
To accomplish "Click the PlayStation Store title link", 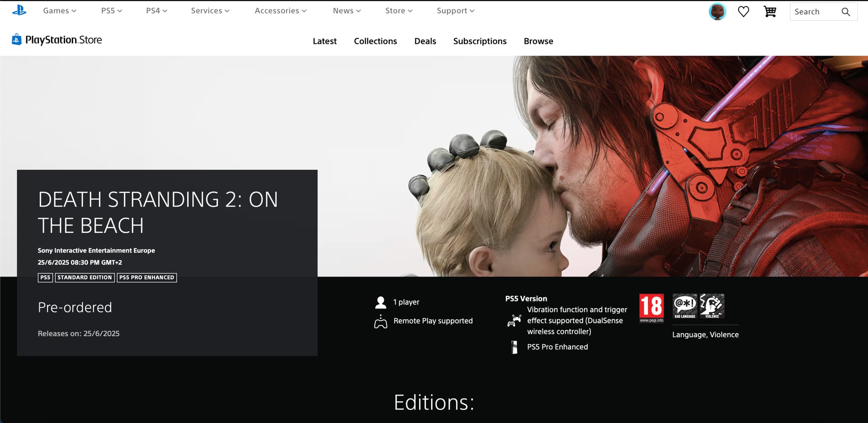I will click(x=63, y=40).
